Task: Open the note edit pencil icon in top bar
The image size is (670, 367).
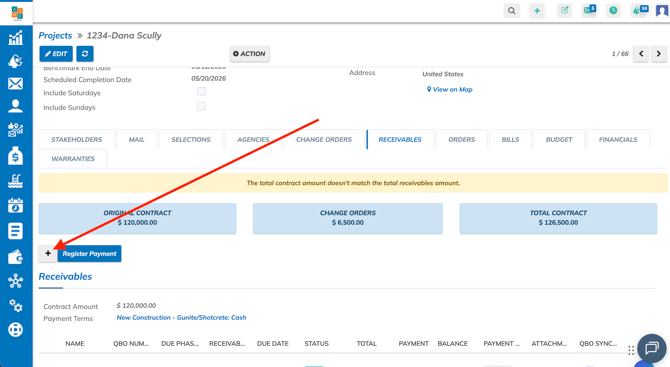Action: [564, 11]
